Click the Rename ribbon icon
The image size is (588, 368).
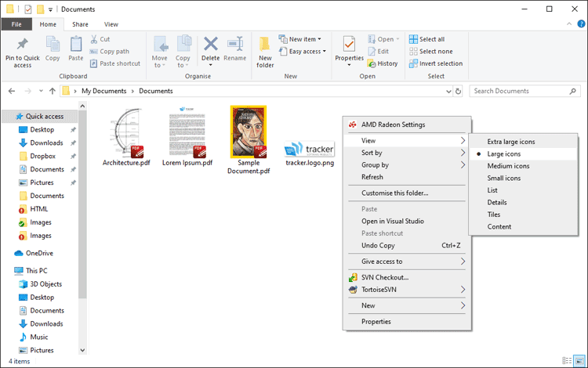(235, 44)
